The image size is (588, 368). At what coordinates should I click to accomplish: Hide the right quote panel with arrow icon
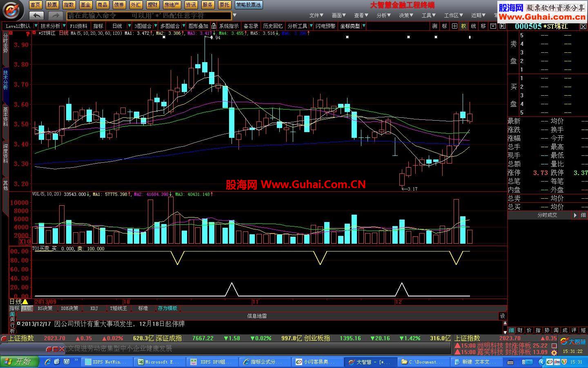tap(502, 26)
